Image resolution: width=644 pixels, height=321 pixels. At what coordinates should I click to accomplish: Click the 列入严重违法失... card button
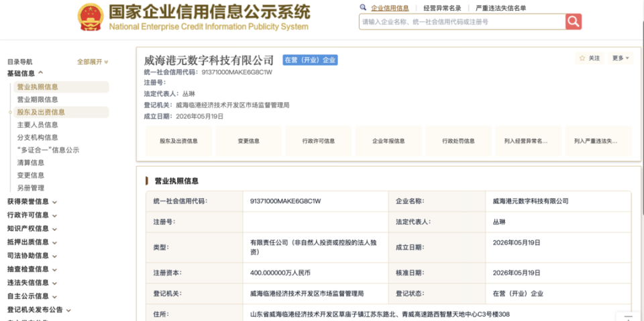coord(598,141)
